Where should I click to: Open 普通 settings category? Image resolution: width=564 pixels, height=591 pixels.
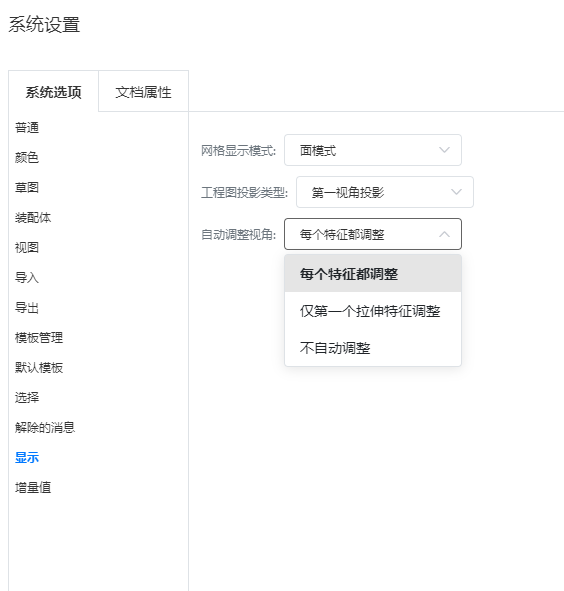[x=27, y=127]
